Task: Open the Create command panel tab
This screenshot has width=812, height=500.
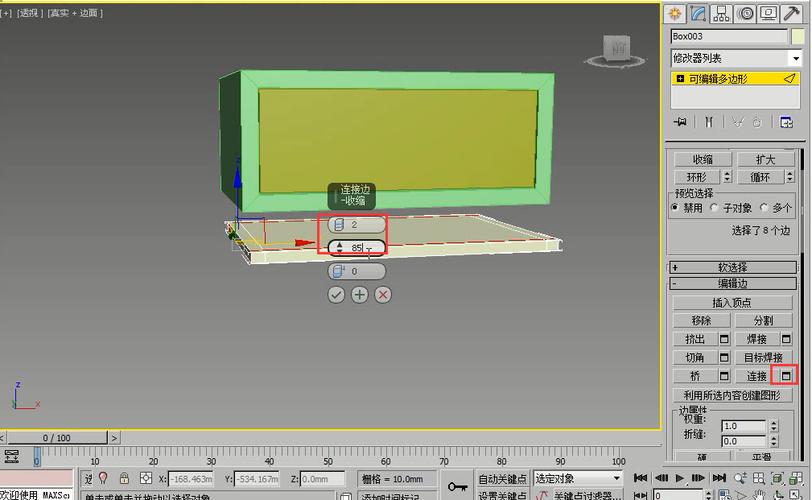Action: [x=675, y=14]
